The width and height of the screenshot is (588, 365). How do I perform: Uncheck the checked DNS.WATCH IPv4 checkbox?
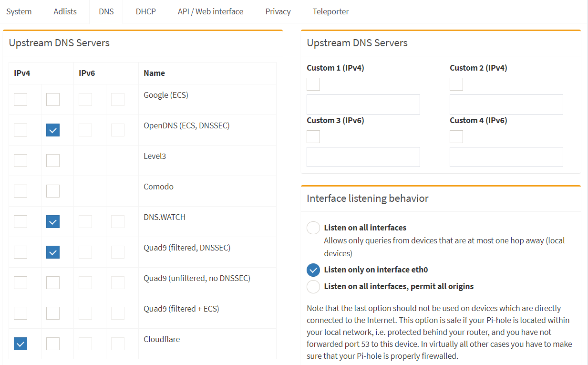[x=53, y=221]
